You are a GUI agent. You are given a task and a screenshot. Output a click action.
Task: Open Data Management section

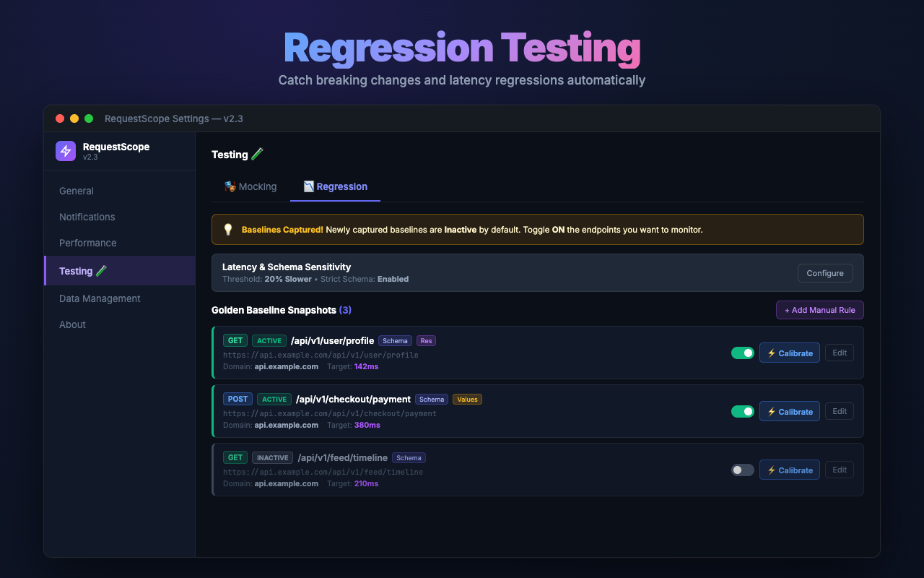click(119, 298)
